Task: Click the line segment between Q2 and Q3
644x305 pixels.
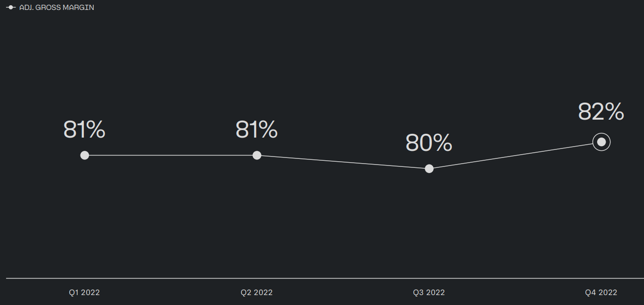Action: 343,162
